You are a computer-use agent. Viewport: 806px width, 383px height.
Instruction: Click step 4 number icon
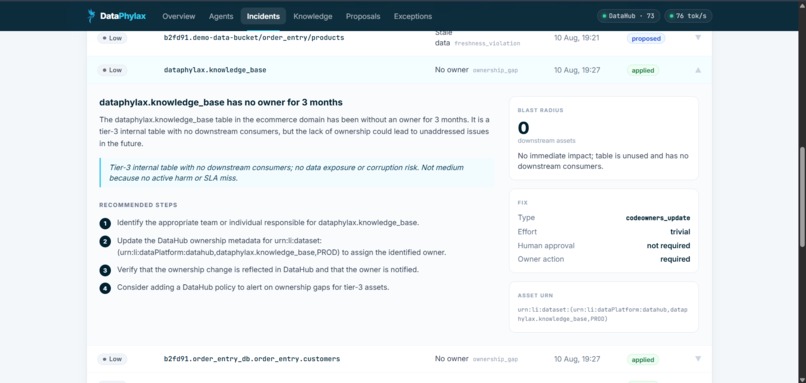105,288
